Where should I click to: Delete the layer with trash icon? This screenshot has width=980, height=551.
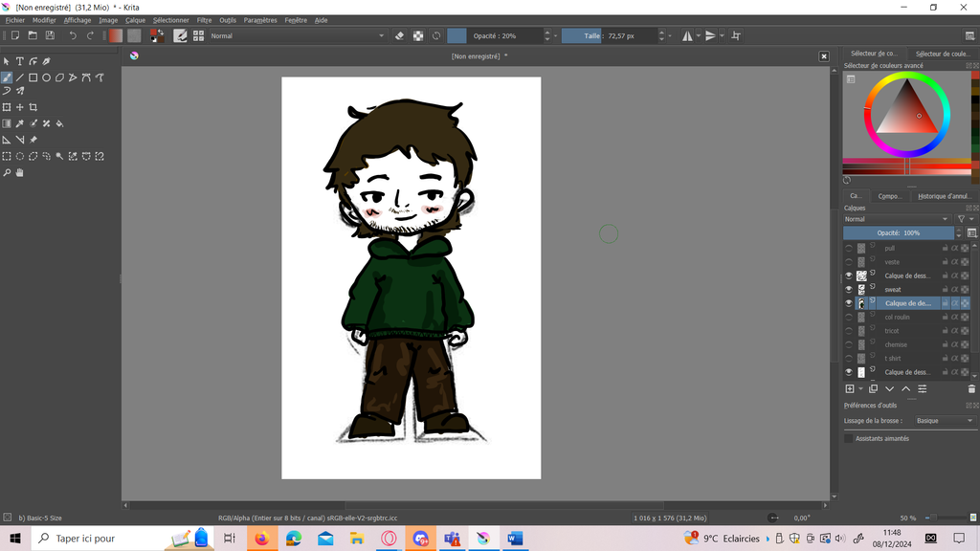pyautogui.click(x=971, y=389)
